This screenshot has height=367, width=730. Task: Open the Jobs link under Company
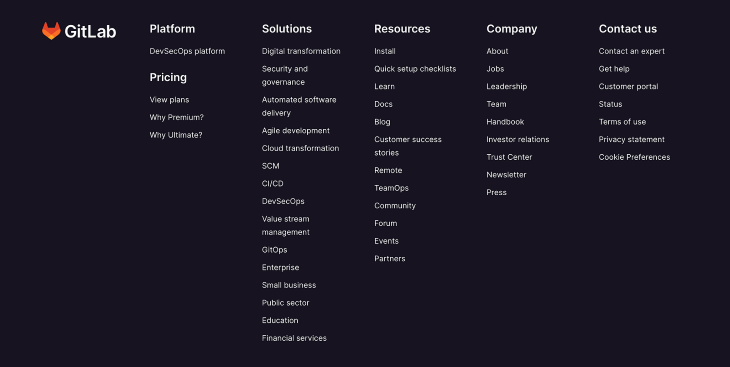(x=495, y=69)
